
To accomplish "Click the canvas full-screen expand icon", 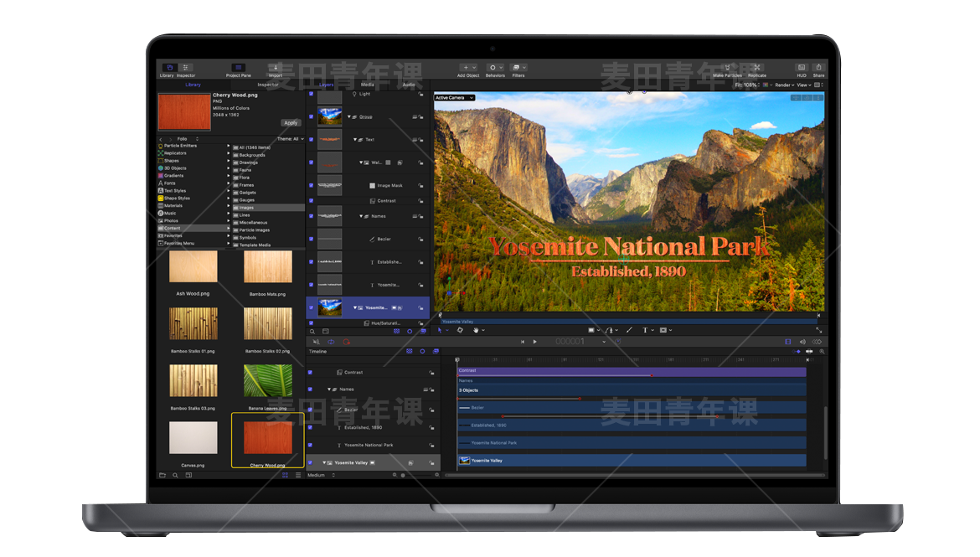I will click(x=818, y=330).
